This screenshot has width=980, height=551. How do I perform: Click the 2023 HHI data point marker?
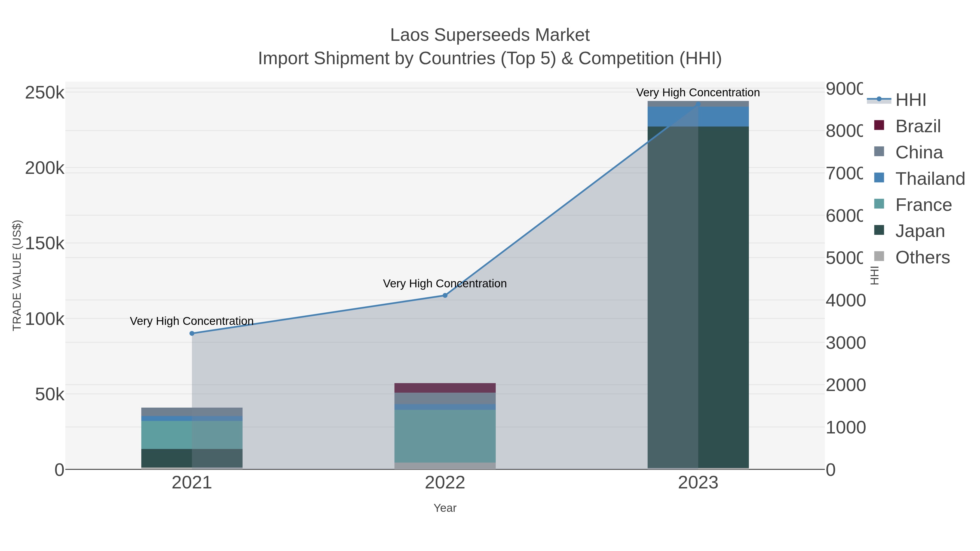tap(698, 104)
